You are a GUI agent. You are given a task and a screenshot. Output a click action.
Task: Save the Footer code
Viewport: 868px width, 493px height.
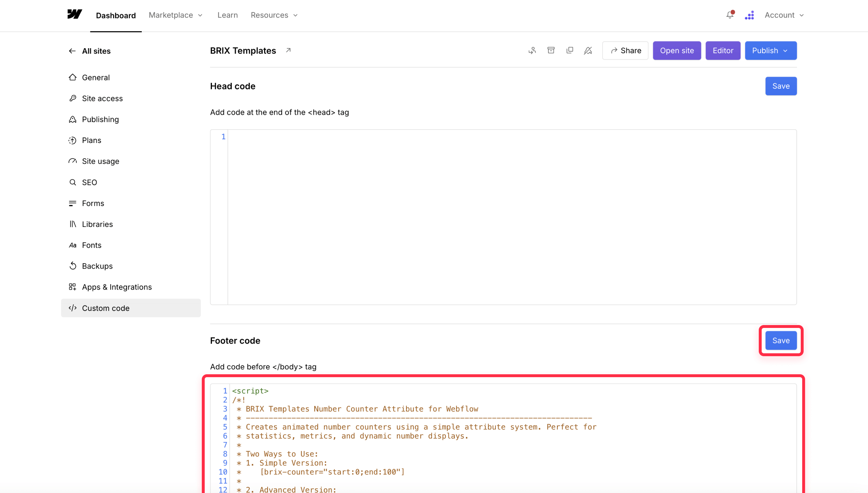[781, 341]
